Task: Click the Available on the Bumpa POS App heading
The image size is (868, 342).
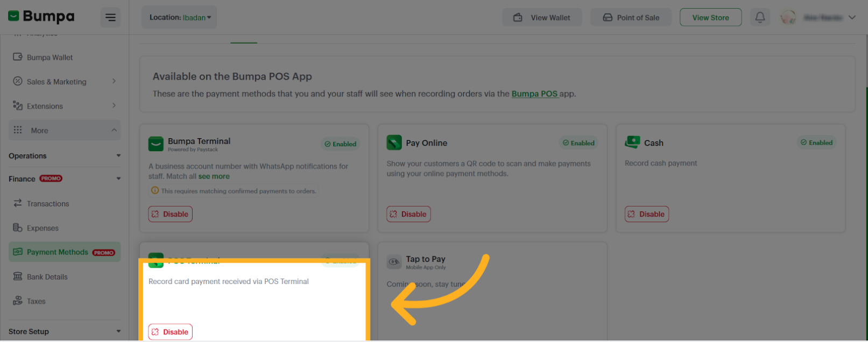Action: 232,76
